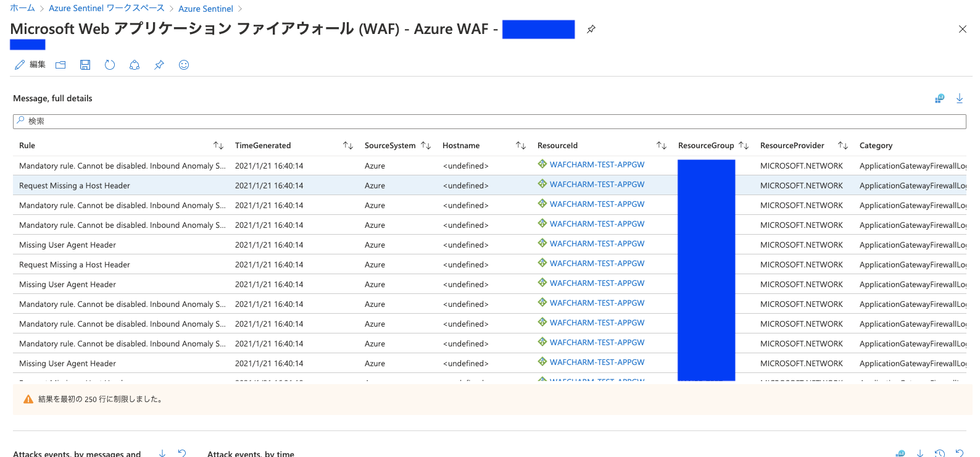This screenshot has width=980, height=457.
Task: Click the share workbook icon in toolbar
Action: click(135, 65)
